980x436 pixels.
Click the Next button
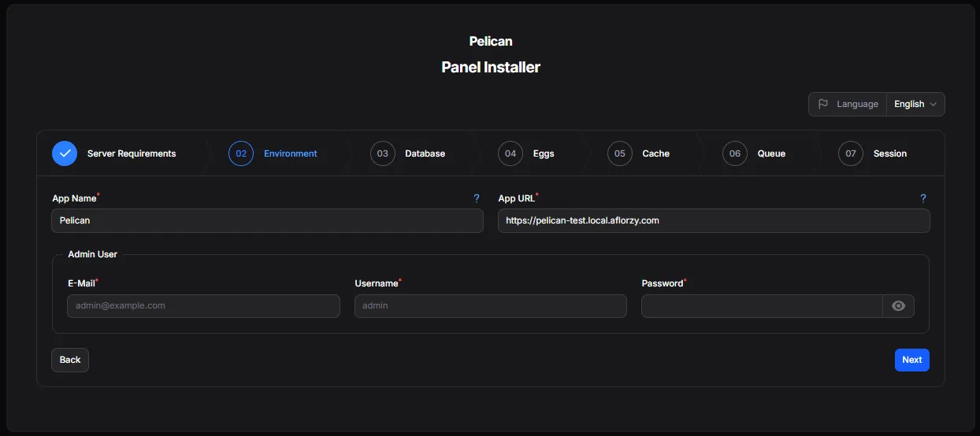pyautogui.click(x=912, y=360)
